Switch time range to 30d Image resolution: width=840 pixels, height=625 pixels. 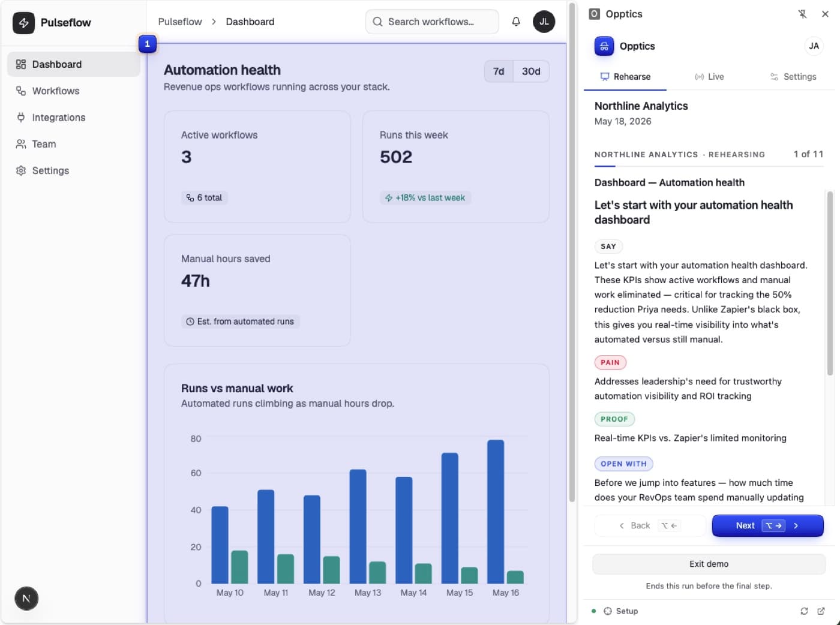click(531, 71)
